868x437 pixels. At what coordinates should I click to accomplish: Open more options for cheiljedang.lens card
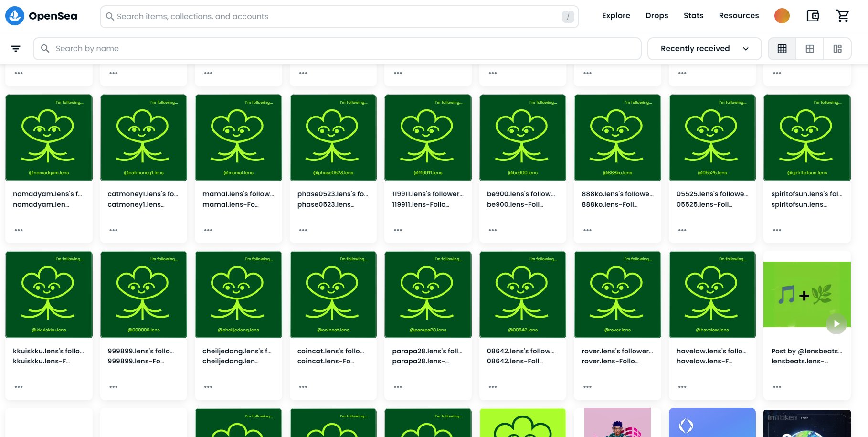(208, 387)
